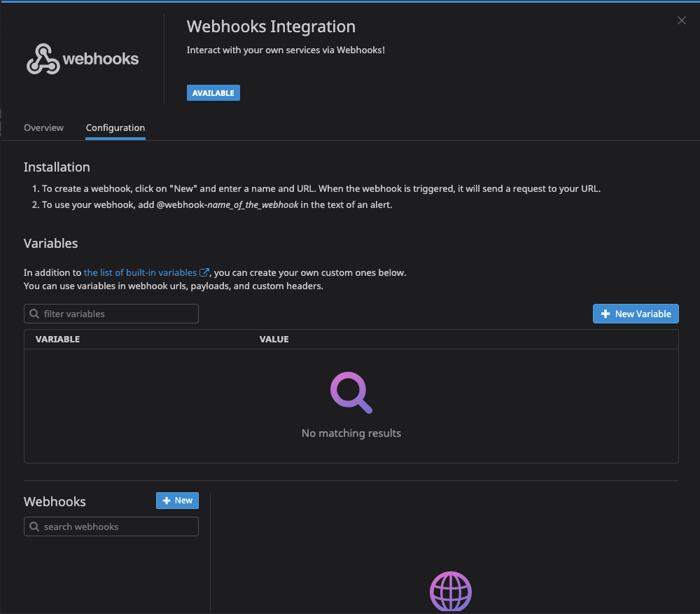Viewport: 700px width, 614px height.
Task: Click the No matching results text
Action: (x=351, y=433)
